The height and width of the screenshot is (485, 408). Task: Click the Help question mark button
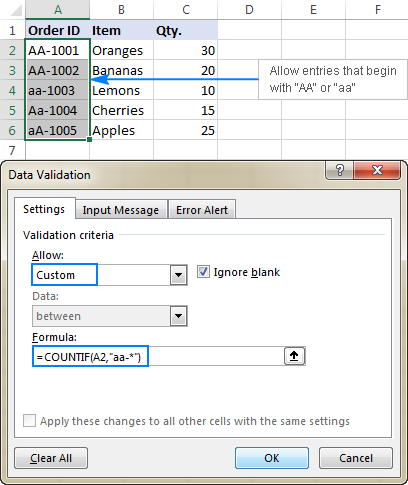tap(339, 170)
